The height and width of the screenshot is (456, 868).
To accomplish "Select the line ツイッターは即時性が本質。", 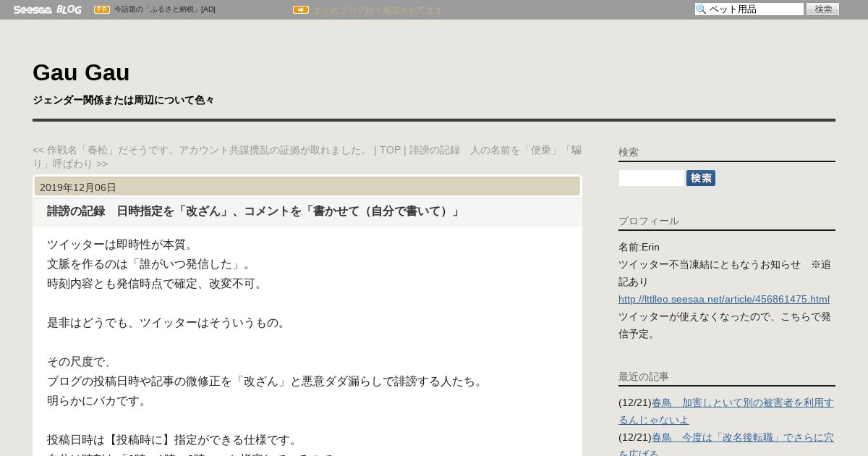I will click(x=122, y=245).
